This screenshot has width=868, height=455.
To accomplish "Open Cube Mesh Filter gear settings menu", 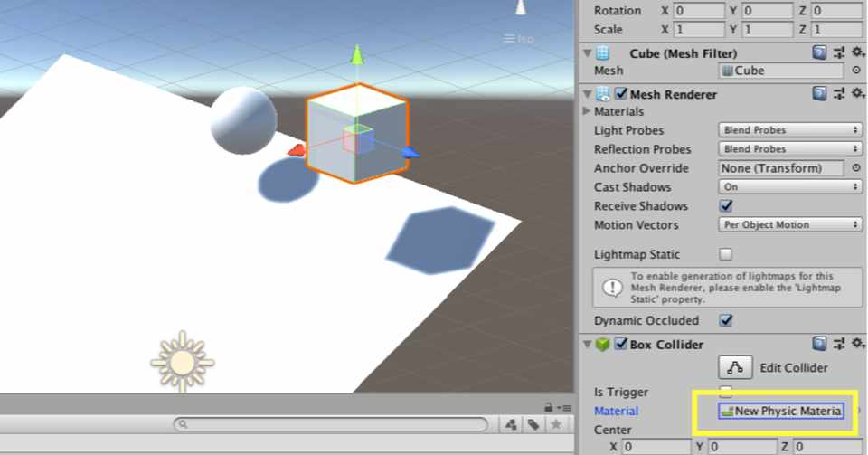I will [857, 52].
